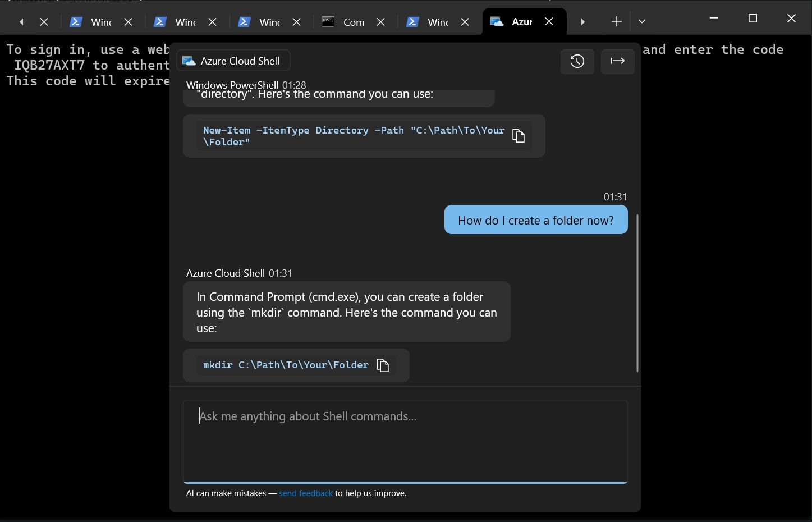The height and width of the screenshot is (522, 812).
Task: Open Terminal Chat history using clock icon
Action: [577, 61]
